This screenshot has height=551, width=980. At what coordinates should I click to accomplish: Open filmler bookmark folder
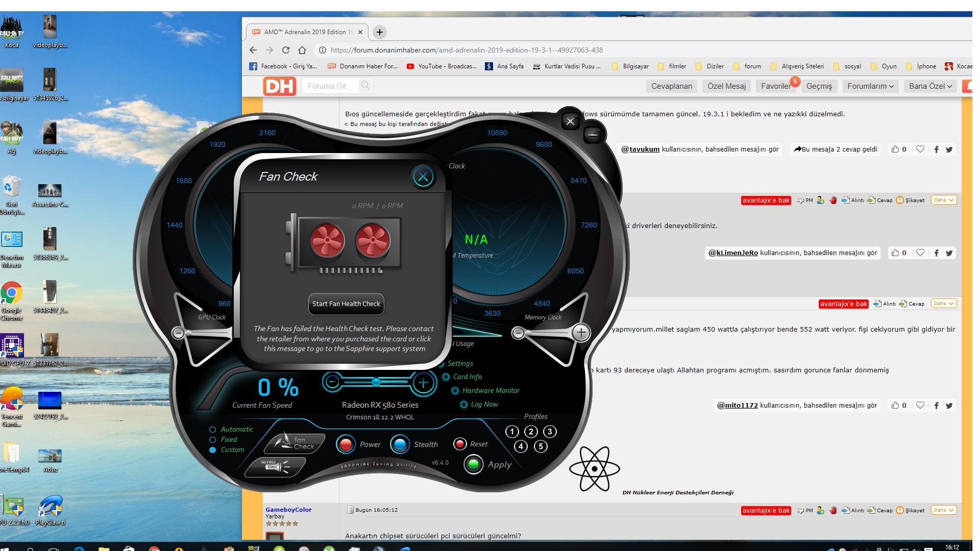click(672, 66)
